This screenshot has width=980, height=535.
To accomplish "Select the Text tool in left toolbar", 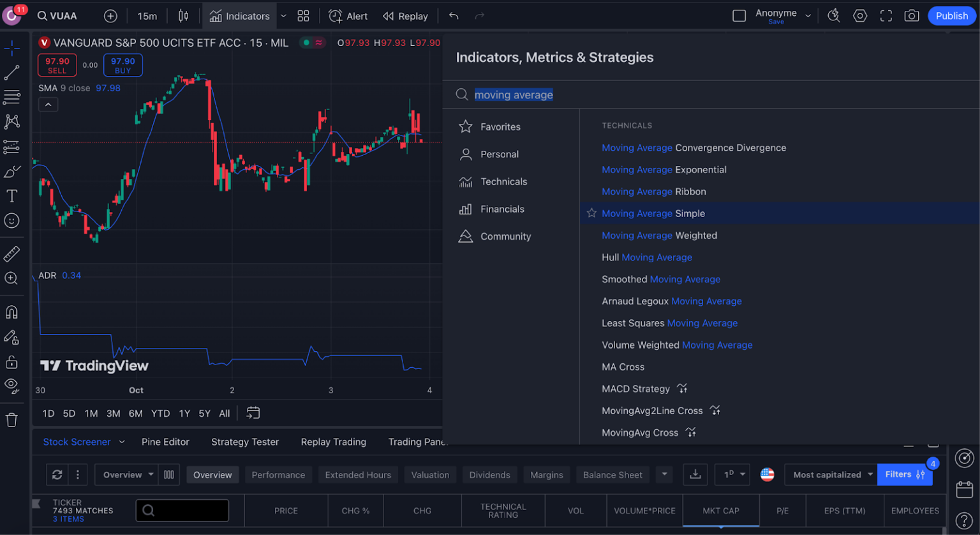I will [x=11, y=196].
